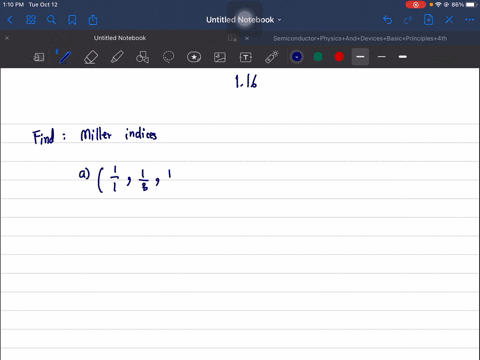Select the thick rightmost stroke thickness
The width and height of the screenshot is (480, 360).
tap(403, 57)
